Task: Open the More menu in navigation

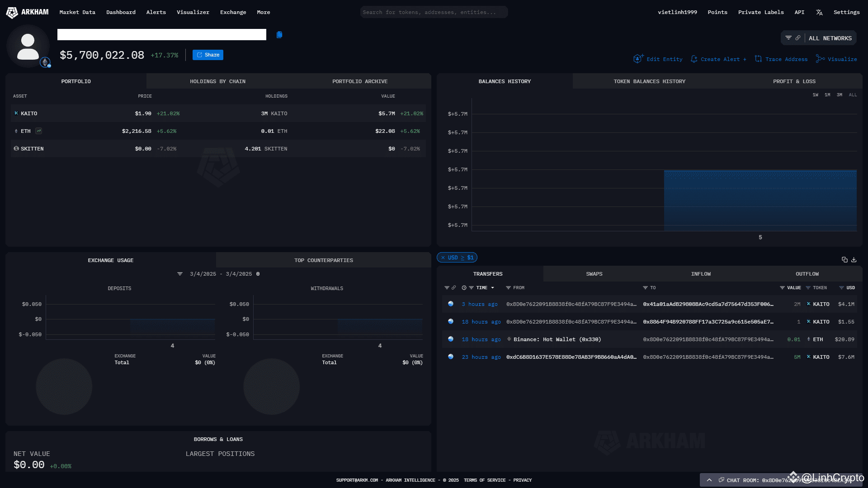Action: coord(264,12)
